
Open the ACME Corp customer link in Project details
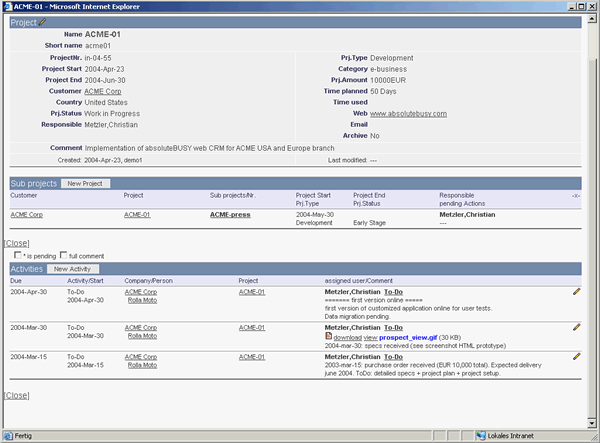pos(103,91)
